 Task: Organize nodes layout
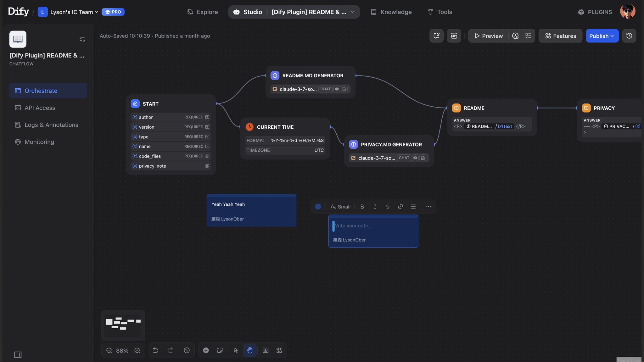[279, 350]
